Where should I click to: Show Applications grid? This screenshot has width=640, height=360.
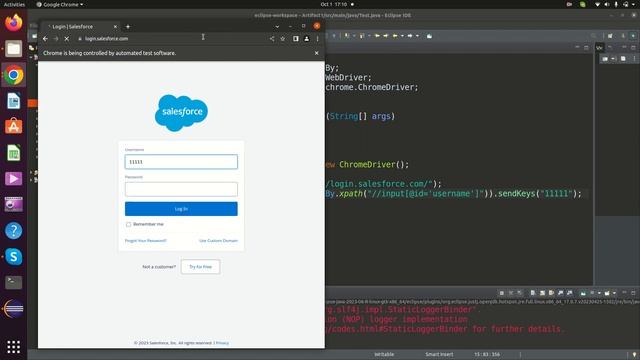click(13, 347)
